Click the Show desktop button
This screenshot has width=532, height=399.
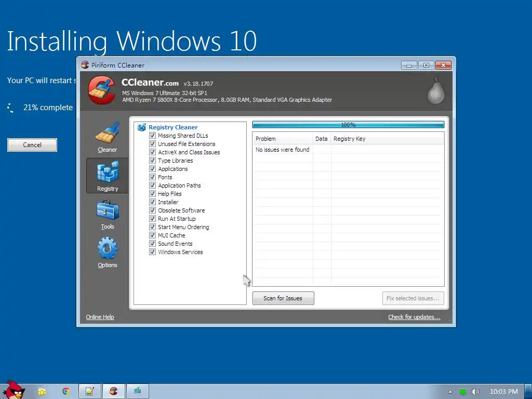[x=528, y=391]
